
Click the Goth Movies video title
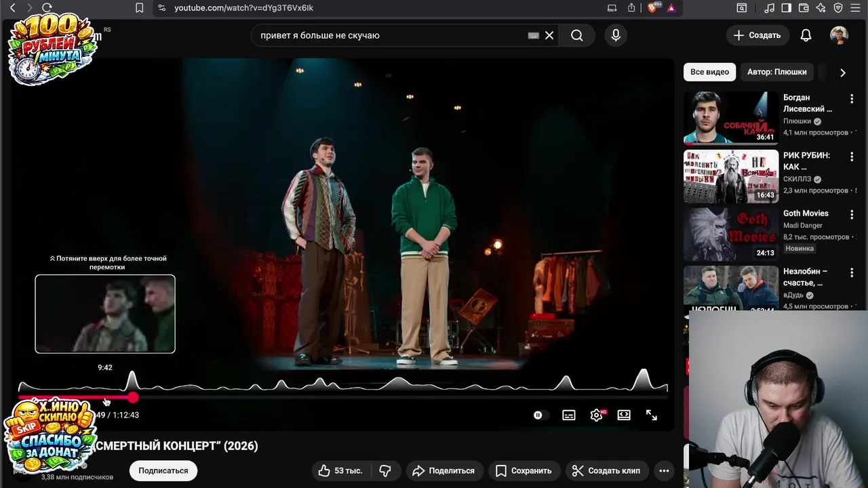(806, 213)
